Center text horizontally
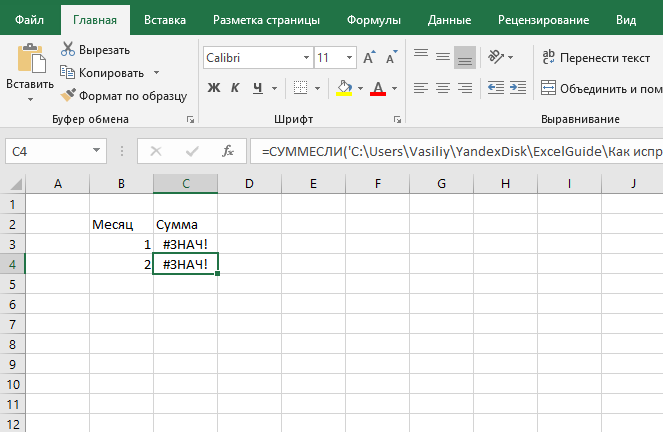The image size is (663, 432). point(443,88)
